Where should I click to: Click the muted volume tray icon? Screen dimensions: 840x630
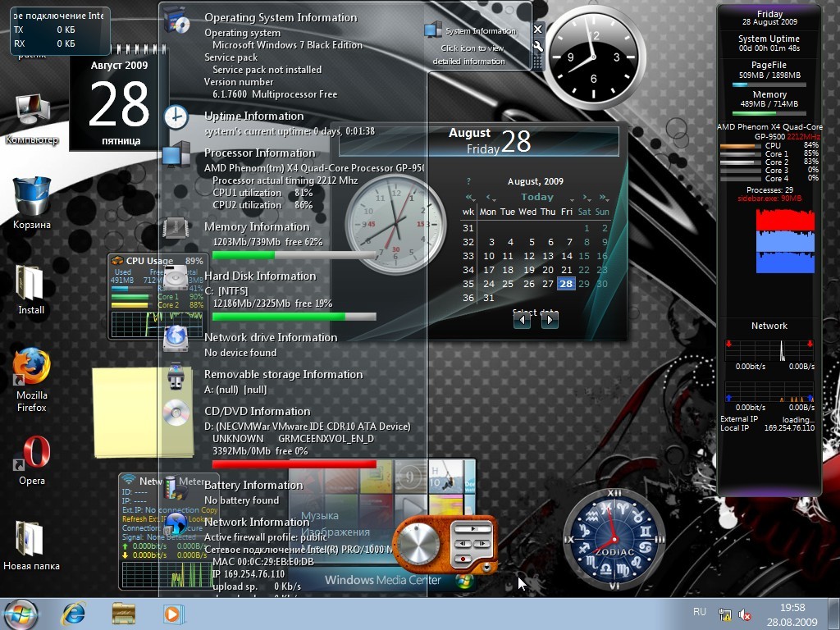tap(745, 614)
